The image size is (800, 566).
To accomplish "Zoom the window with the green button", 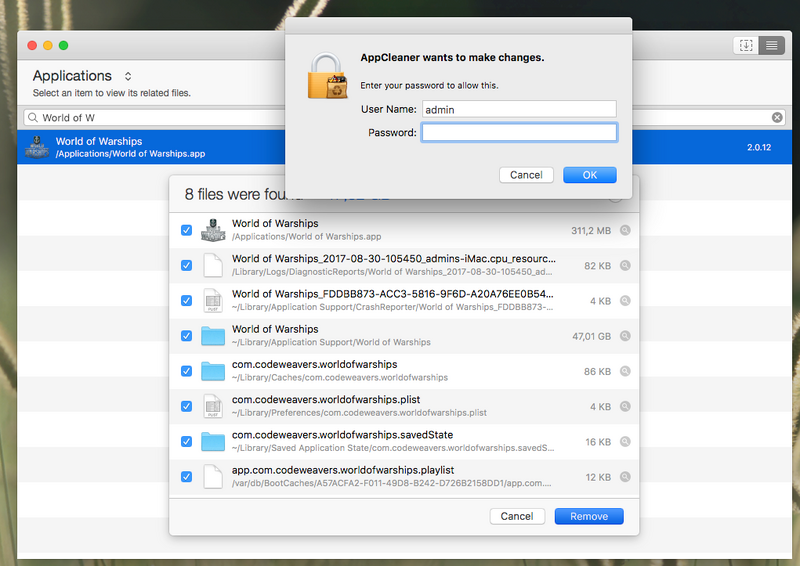I will pyautogui.click(x=63, y=45).
